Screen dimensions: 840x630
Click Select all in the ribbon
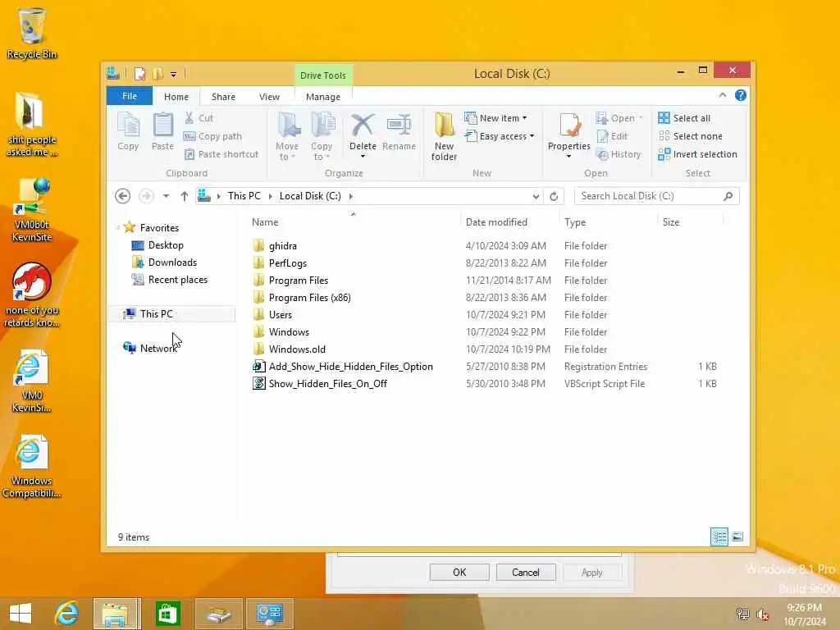(x=684, y=118)
